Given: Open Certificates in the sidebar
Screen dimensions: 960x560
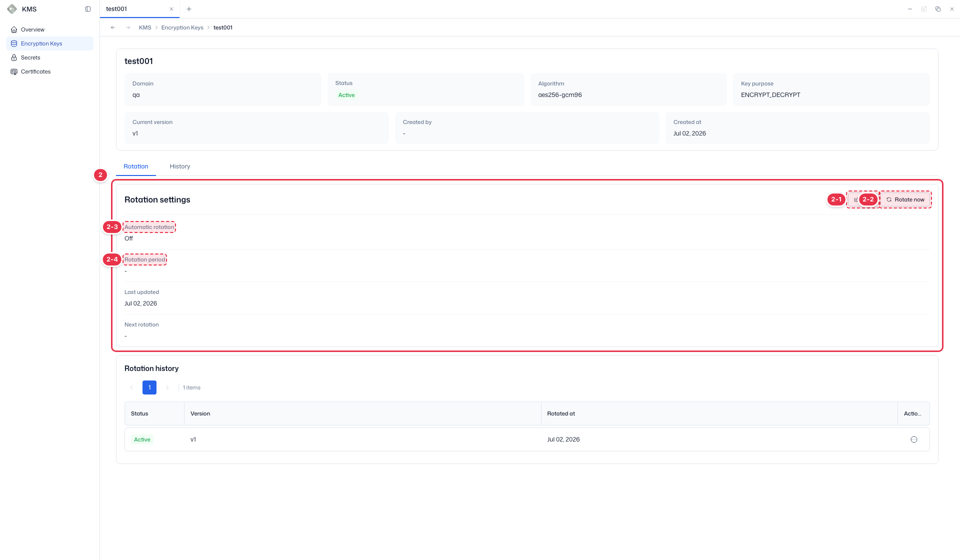Looking at the screenshot, I should tap(49, 71).
